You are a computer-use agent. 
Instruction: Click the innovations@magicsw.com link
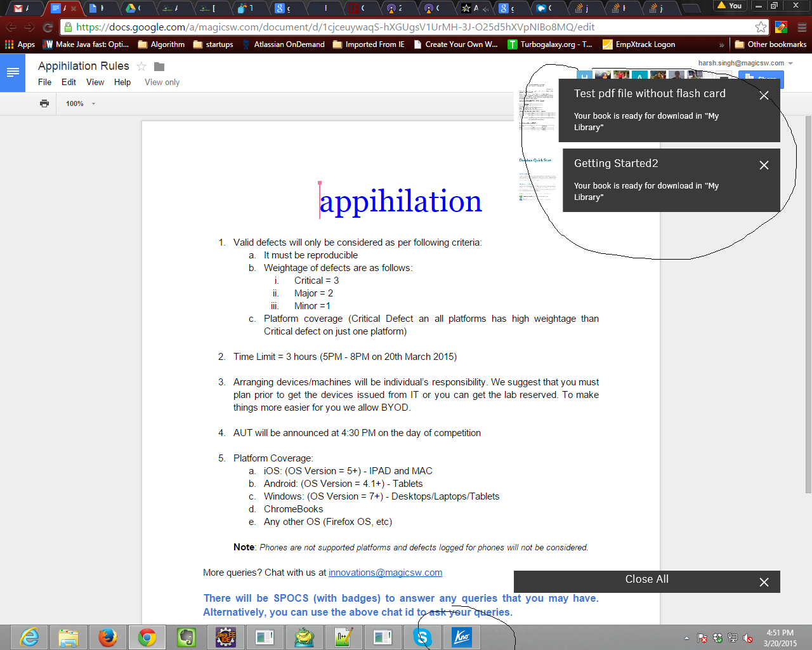385,573
